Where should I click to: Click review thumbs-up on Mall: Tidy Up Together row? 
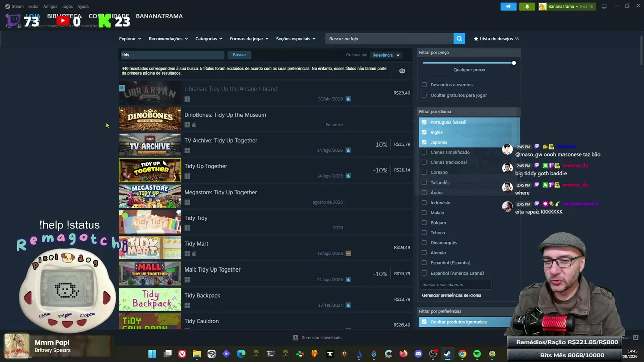click(348, 280)
